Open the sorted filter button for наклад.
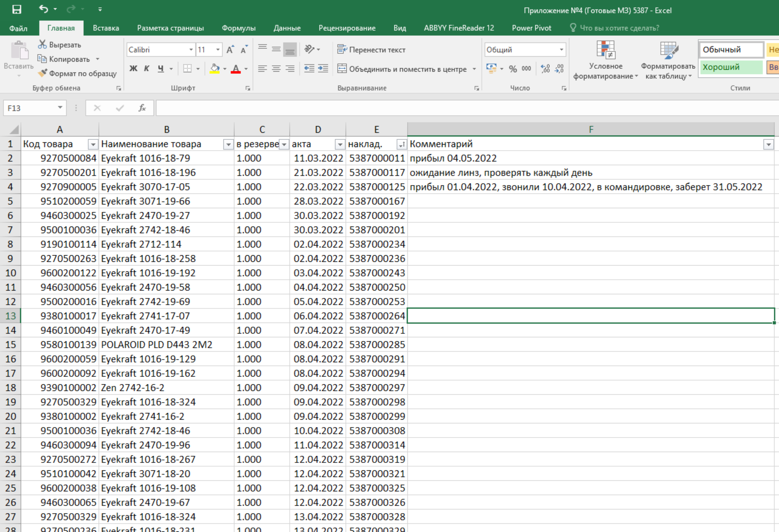The height and width of the screenshot is (532, 779). point(401,144)
